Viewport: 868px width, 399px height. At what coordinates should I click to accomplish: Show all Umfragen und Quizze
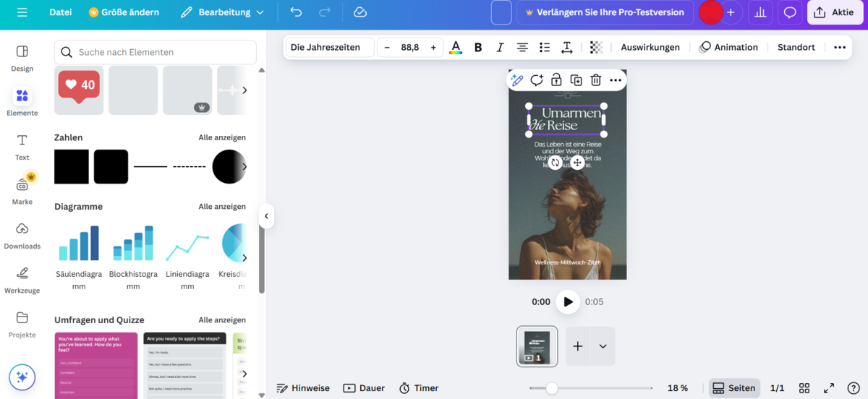(222, 320)
